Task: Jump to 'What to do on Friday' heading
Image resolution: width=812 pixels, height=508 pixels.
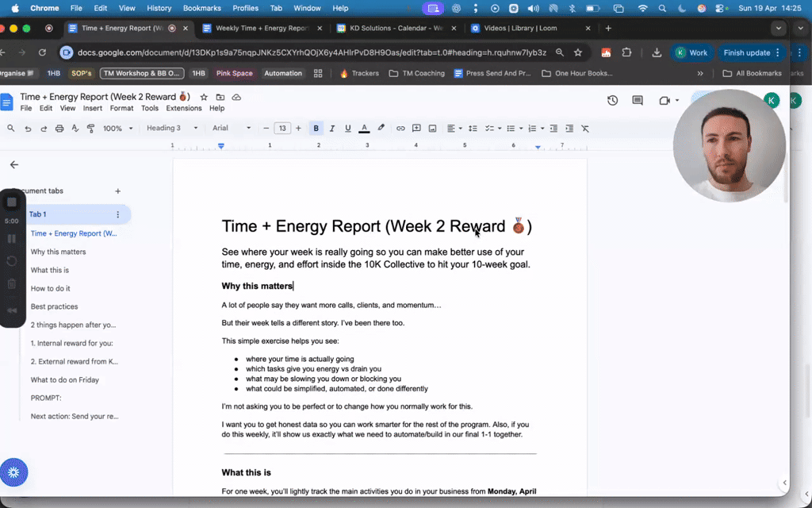Action: pos(65,380)
